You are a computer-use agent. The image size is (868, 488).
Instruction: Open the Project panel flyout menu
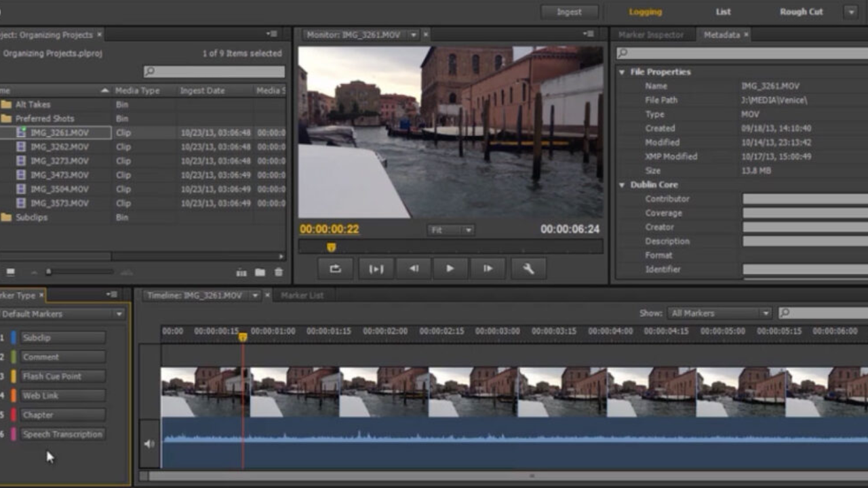pos(271,34)
